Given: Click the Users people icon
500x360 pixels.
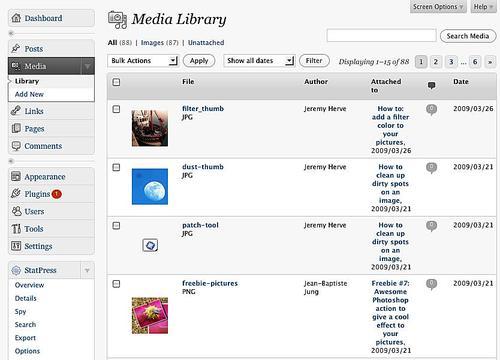Looking at the screenshot, I should pos(16,211).
